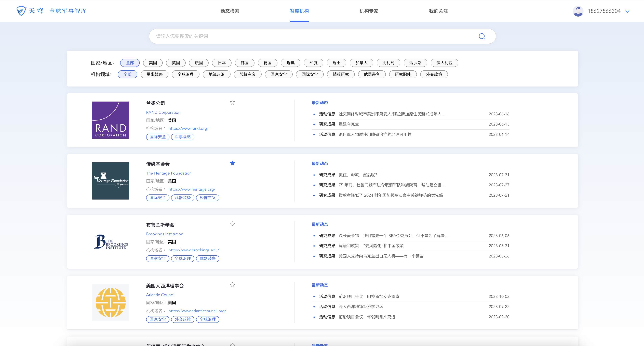This screenshot has height=346, width=644.
Task: Filter by field 恐怖主义
Action: click(x=248, y=74)
